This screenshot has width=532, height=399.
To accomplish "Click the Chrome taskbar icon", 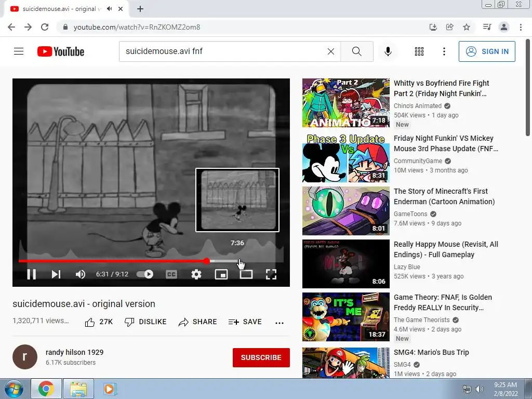I will [x=46, y=389].
